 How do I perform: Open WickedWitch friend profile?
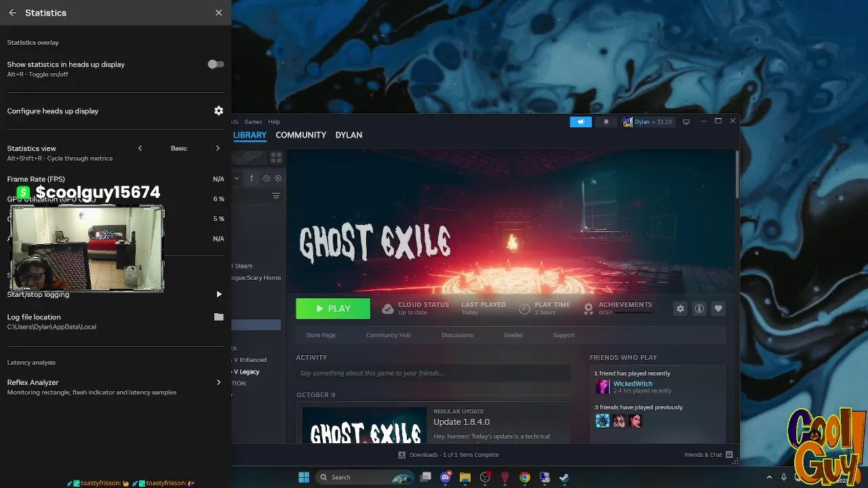pyautogui.click(x=633, y=384)
